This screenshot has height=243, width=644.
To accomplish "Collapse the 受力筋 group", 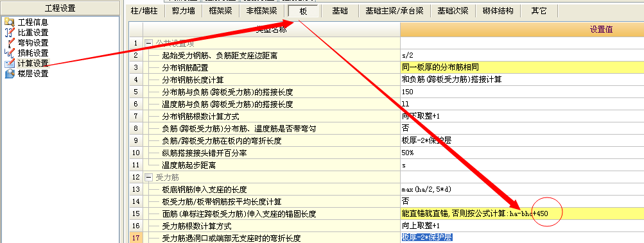I will click(x=148, y=178).
